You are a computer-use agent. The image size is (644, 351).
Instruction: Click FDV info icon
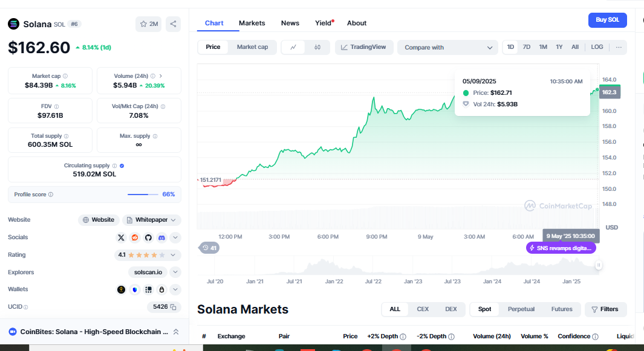(x=57, y=106)
